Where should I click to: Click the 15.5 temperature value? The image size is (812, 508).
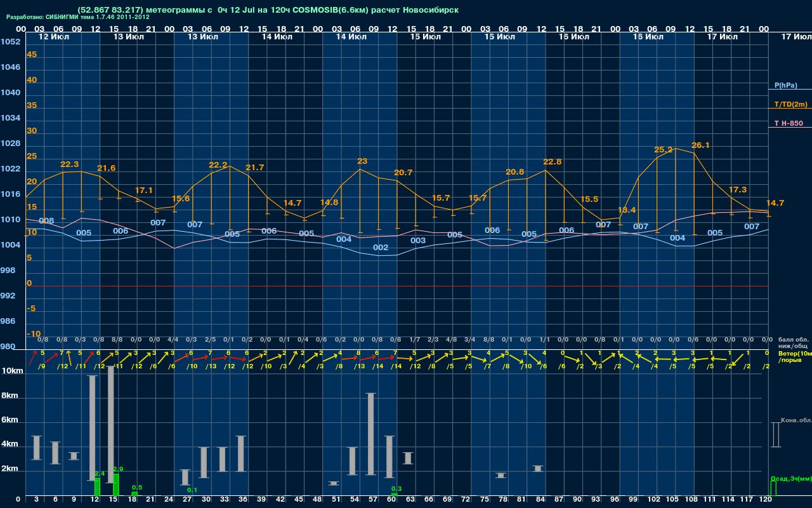[589, 199]
